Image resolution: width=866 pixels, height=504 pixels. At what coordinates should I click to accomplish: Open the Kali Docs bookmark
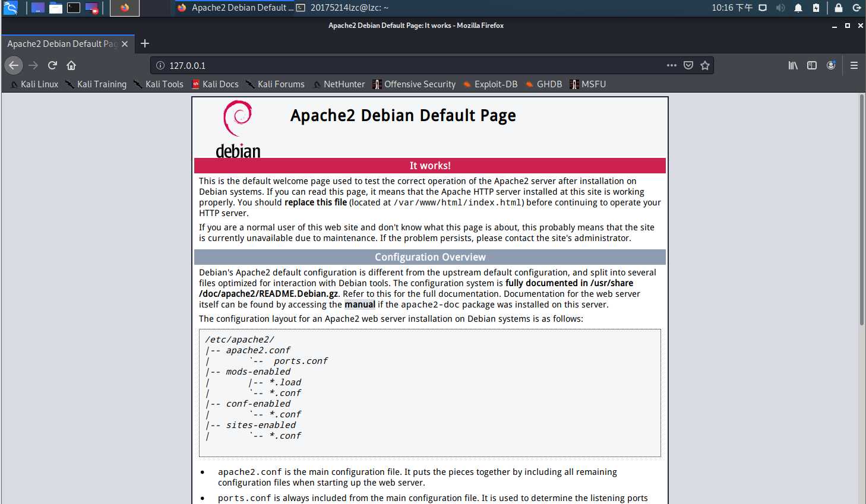(x=215, y=84)
